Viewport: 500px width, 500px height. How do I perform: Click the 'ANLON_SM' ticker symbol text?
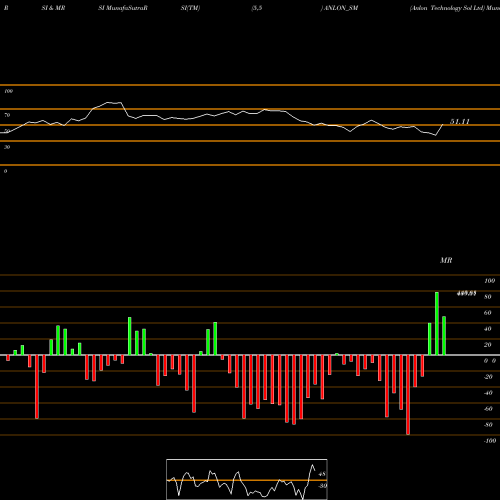tap(341, 8)
